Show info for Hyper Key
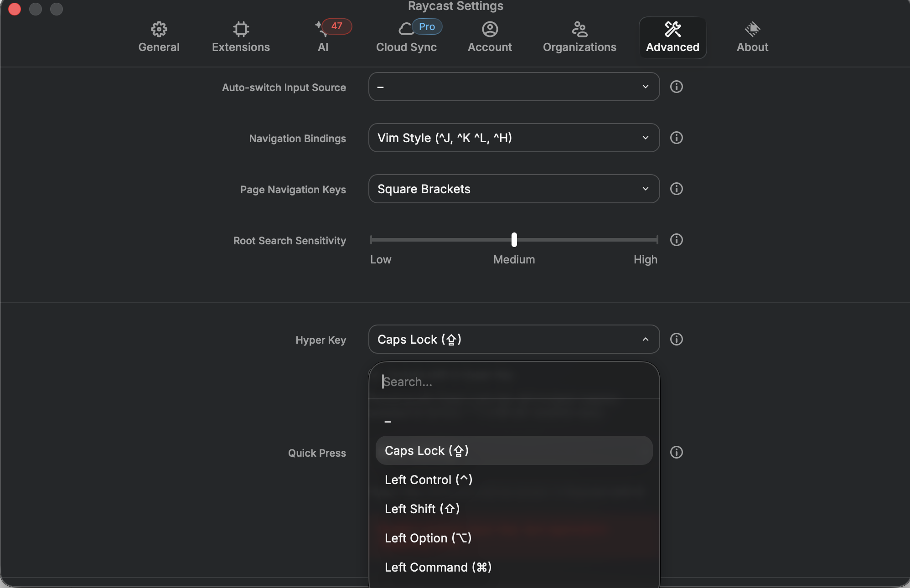This screenshot has width=910, height=588. pyautogui.click(x=676, y=339)
